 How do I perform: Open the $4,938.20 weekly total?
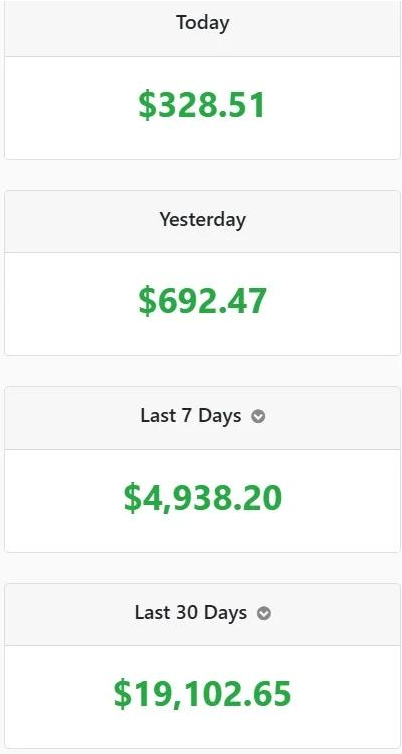point(202,498)
